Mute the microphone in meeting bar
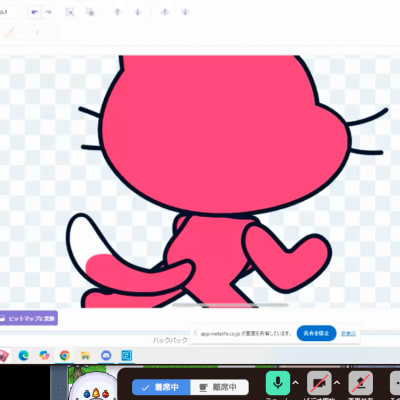400x400 pixels. click(278, 383)
